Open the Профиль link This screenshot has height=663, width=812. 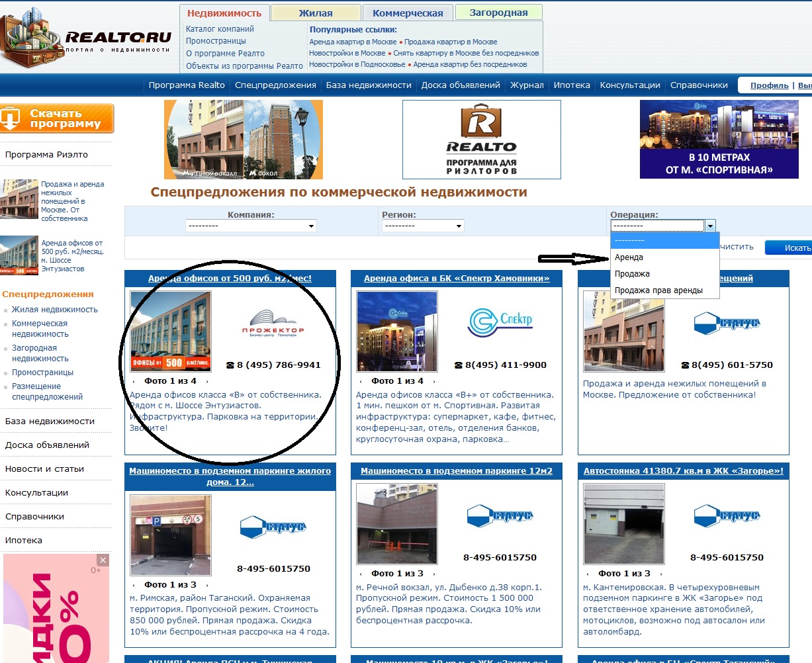click(x=770, y=85)
